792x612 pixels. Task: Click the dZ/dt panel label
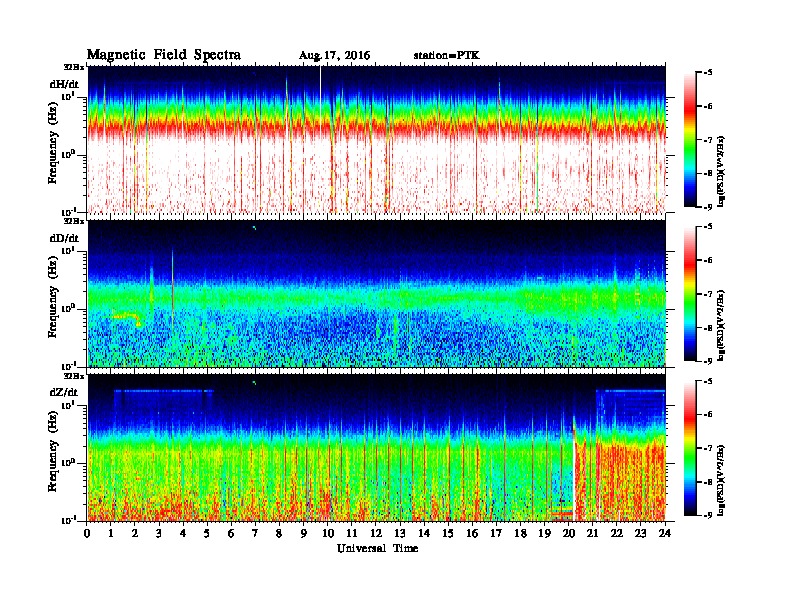64,392
